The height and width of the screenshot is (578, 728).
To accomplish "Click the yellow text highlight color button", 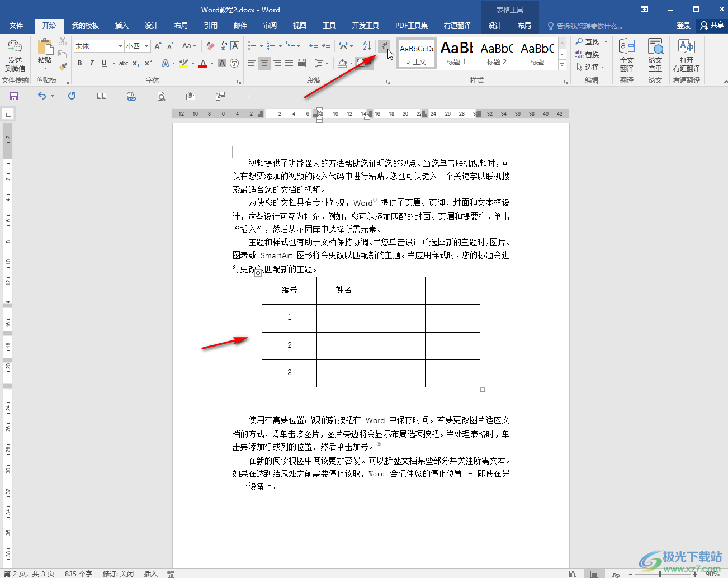I will pos(184,63).
